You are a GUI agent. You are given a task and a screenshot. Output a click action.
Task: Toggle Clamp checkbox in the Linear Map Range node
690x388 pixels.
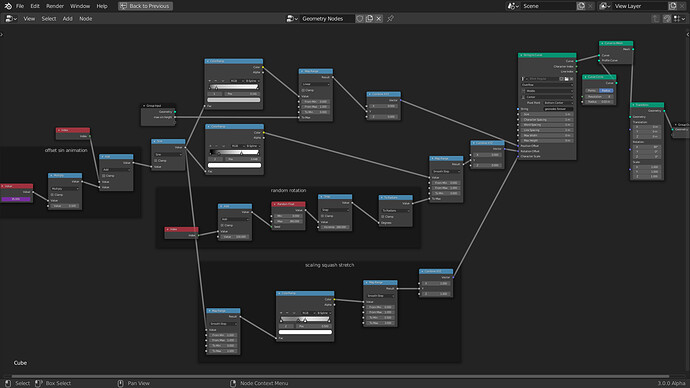click(303, 90)
